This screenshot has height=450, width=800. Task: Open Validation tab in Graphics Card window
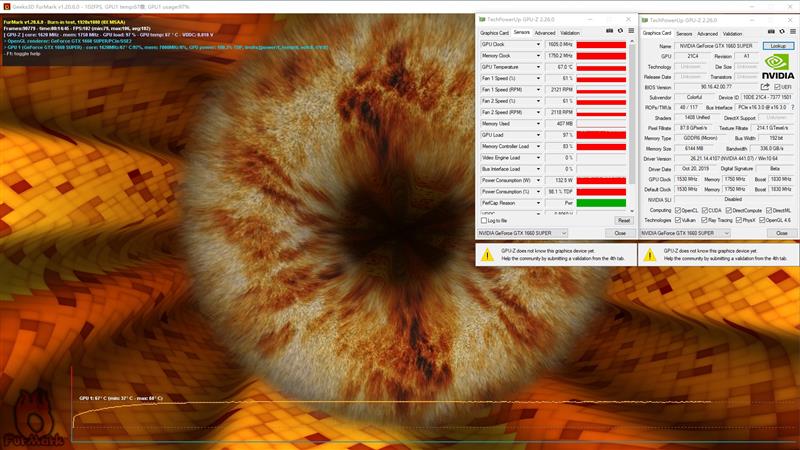click(x=732, y=34)
